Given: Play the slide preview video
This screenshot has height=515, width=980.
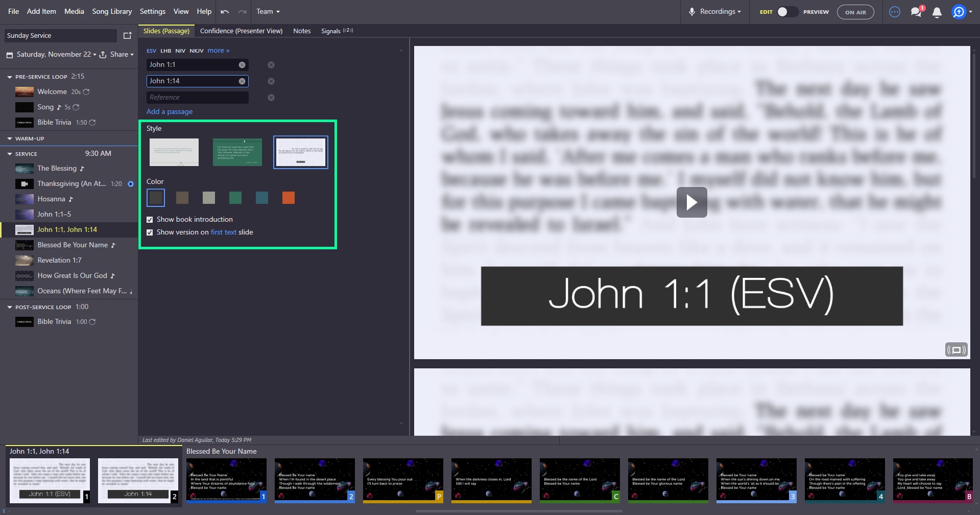Looking at the screenshot, I should pyautogui.click(x=691, y=202).
